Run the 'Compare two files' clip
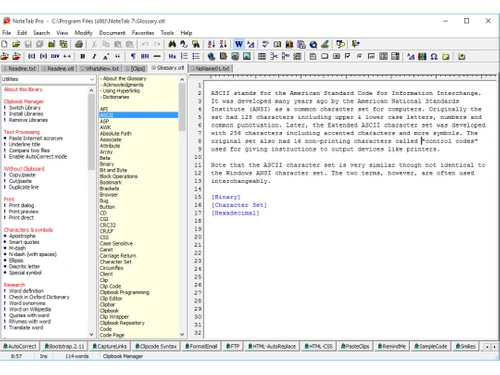The width and height of the screenshot is (500, 375). click(29, 150)
